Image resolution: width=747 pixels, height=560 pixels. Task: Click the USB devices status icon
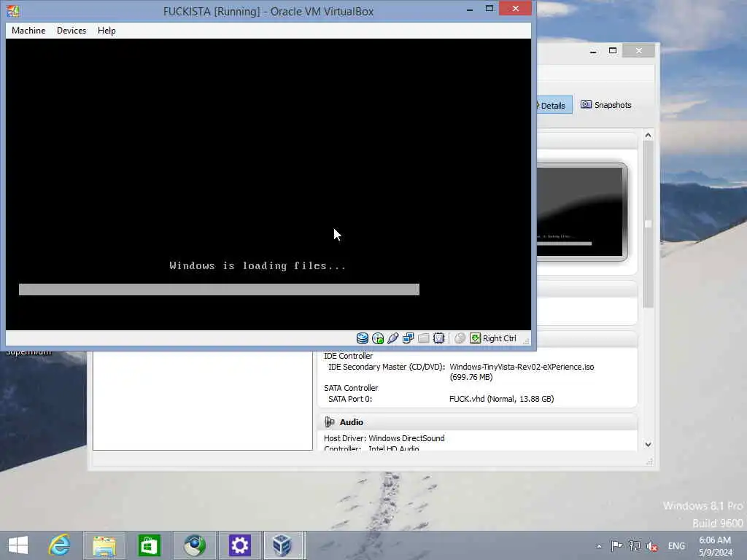click(393, 338)
